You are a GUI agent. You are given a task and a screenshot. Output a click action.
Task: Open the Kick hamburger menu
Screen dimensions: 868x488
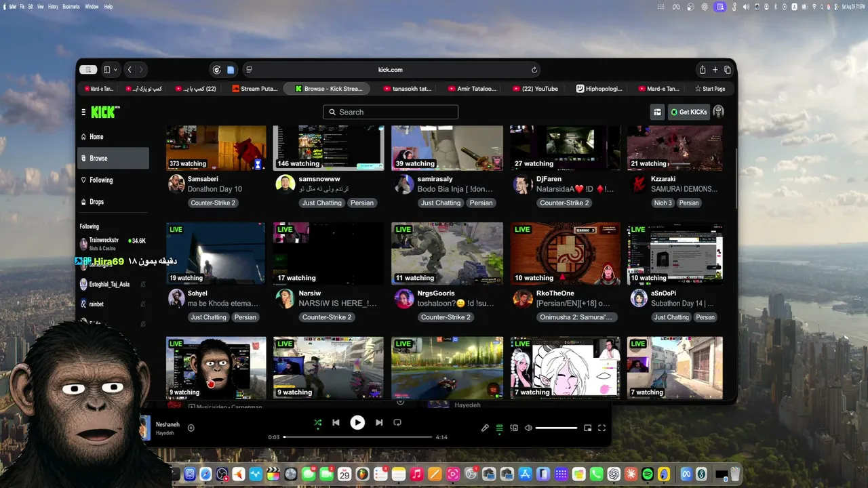[x=83, y=112]
